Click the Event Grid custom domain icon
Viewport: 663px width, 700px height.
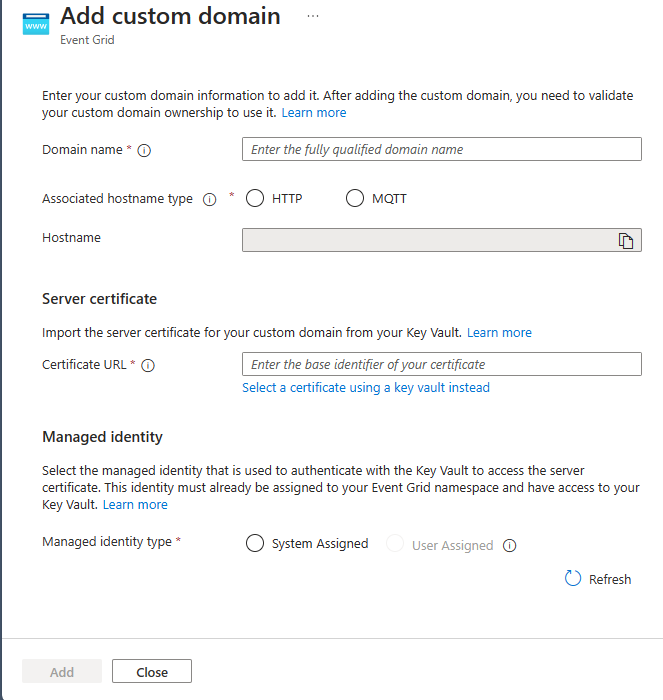[x=35, y=24]
